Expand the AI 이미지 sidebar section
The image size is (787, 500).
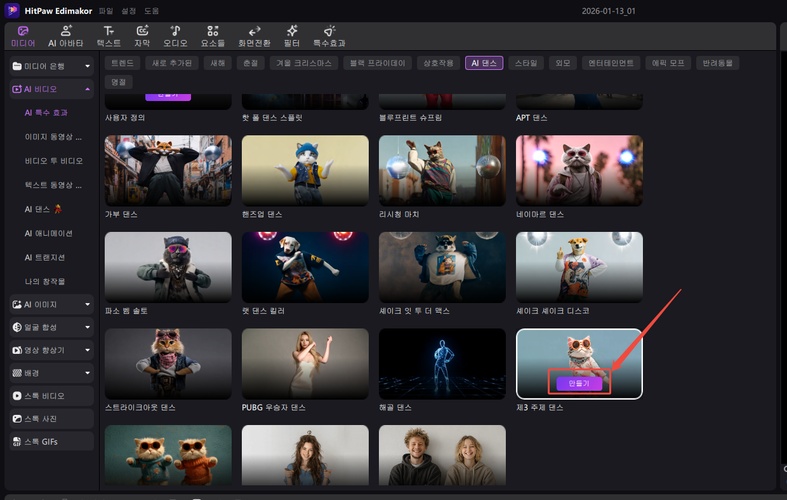point(50,304)
